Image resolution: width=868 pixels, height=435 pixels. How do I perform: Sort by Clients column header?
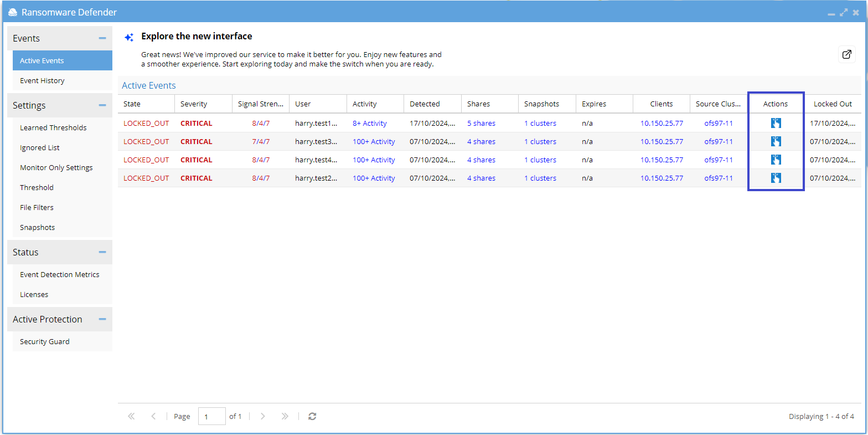pyautogui.click(x=662, y=104)
